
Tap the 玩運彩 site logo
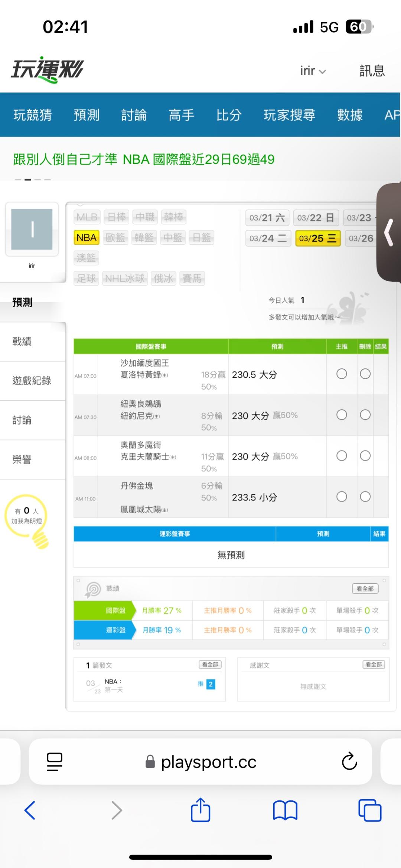[x=47, y=69]
